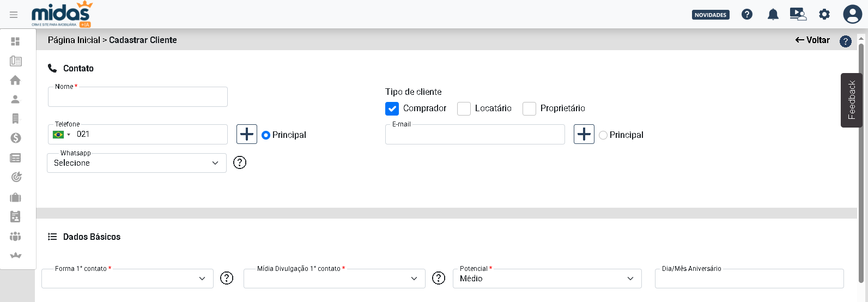The height and width of the screenshot is (302, 868).
Task: Open the house icon in sidebar
Action: 15,80
